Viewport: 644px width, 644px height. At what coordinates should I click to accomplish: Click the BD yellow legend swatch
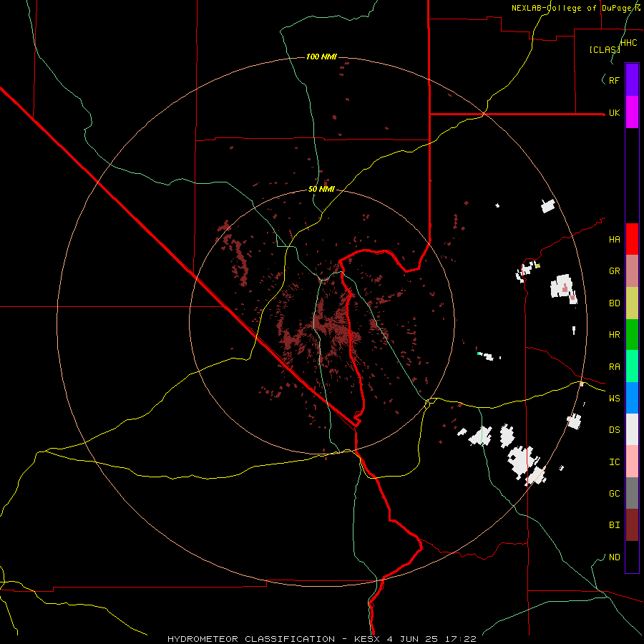(x=632, y=303)
